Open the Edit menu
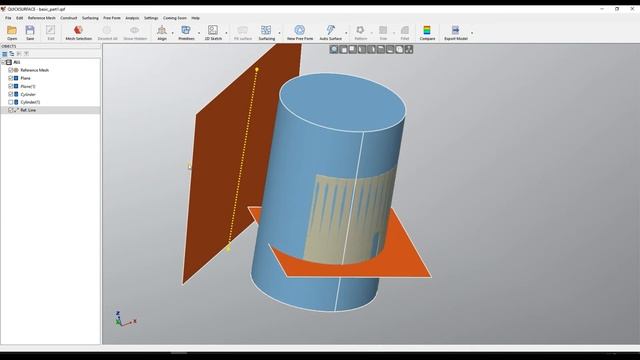Image resolution: width=640 pixels, height=360 pixels. (x=20, y=18)
